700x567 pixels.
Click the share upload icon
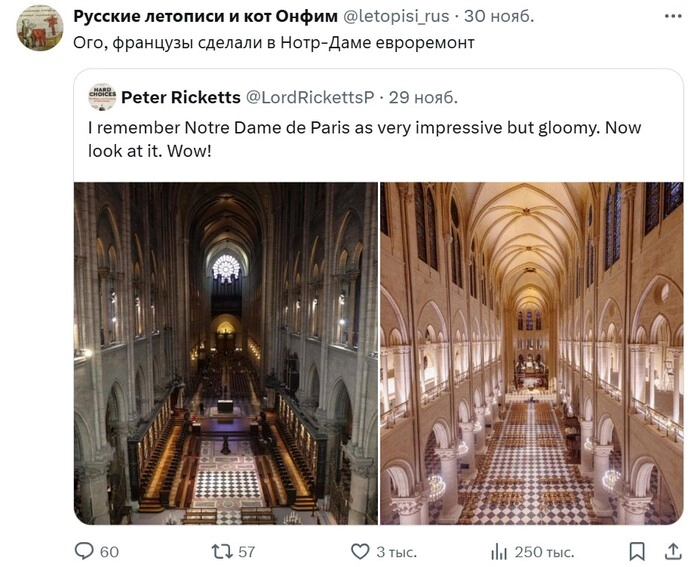(666, 551)
